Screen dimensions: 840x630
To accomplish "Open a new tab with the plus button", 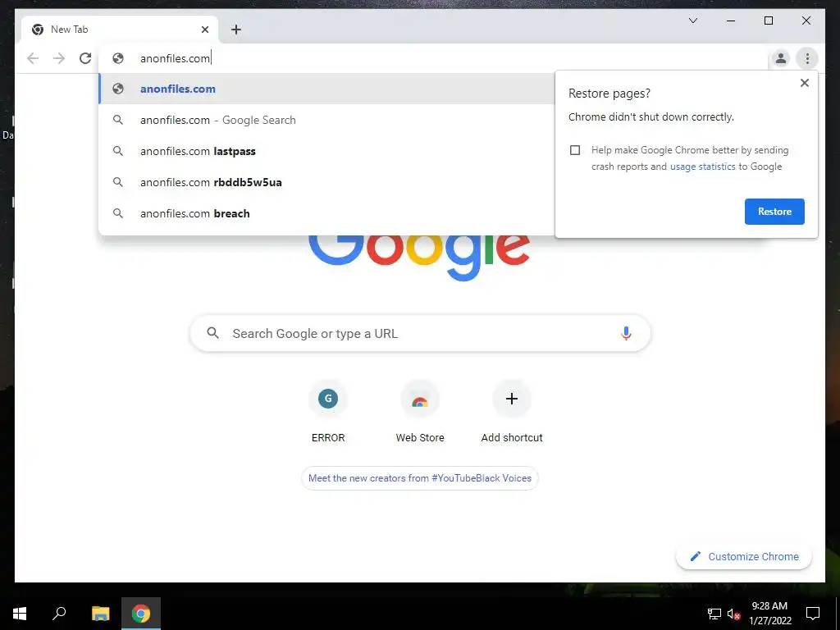I will coord(236,30).
